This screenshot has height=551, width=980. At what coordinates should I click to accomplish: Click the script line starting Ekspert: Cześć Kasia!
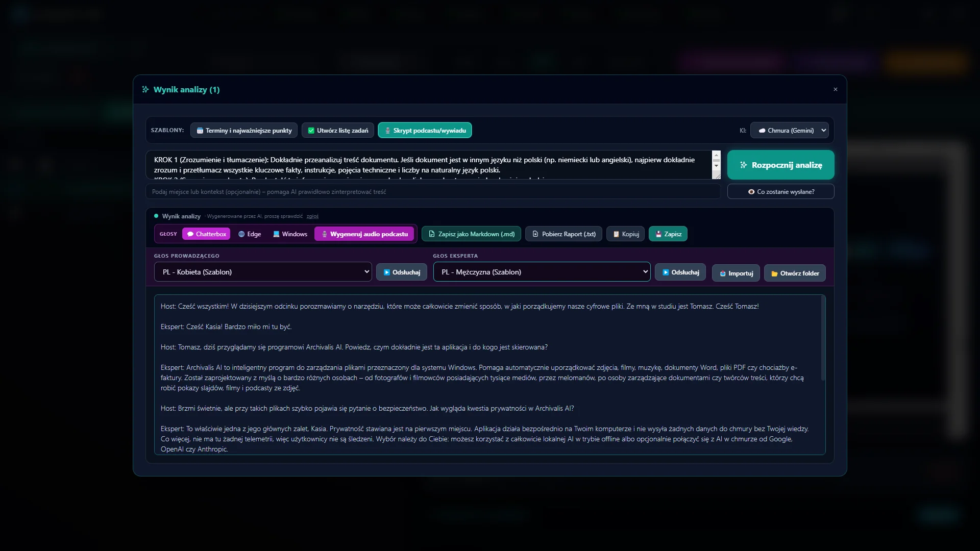[x=226, y=327]
